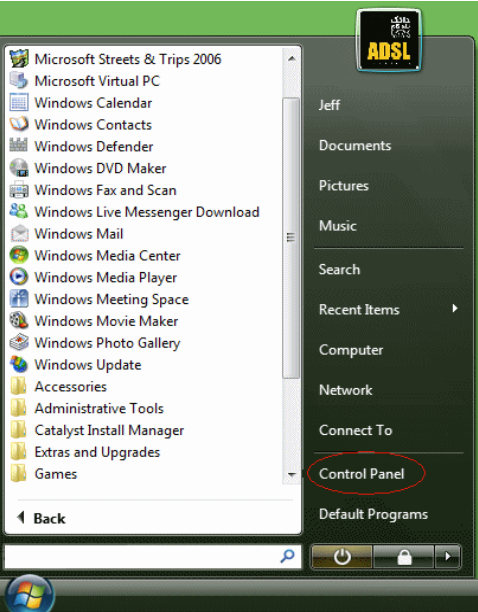Viewport: 478px width, 612px height.
Task: Open Default Programs
Action: coord(373,514)
